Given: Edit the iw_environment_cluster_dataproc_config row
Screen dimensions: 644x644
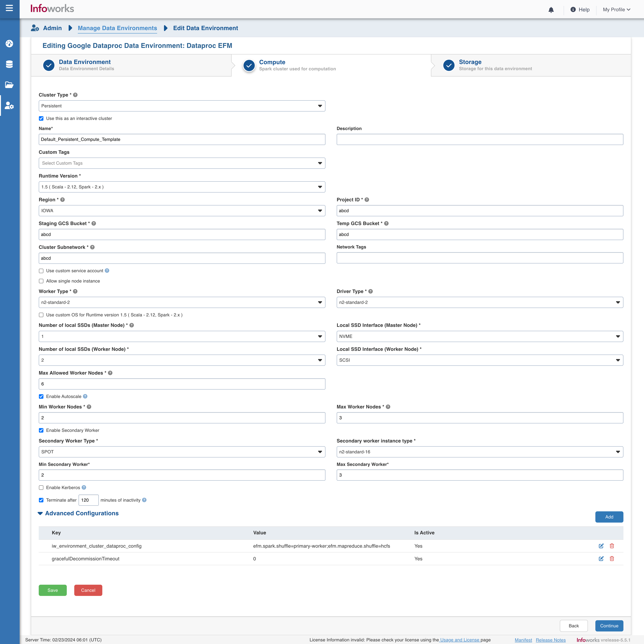Looking at the screenshot, I should 601,546.
